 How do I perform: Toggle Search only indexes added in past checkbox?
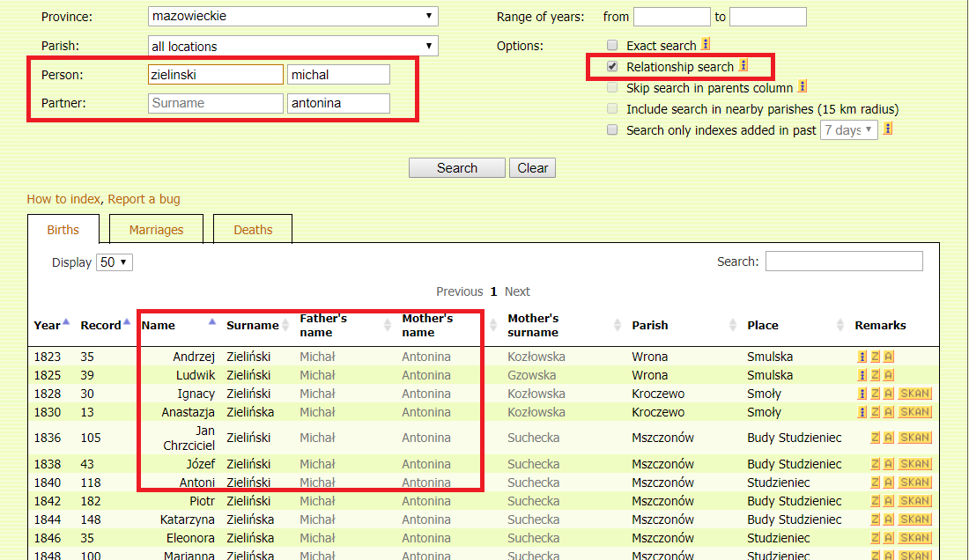click(x=612, y=130)
